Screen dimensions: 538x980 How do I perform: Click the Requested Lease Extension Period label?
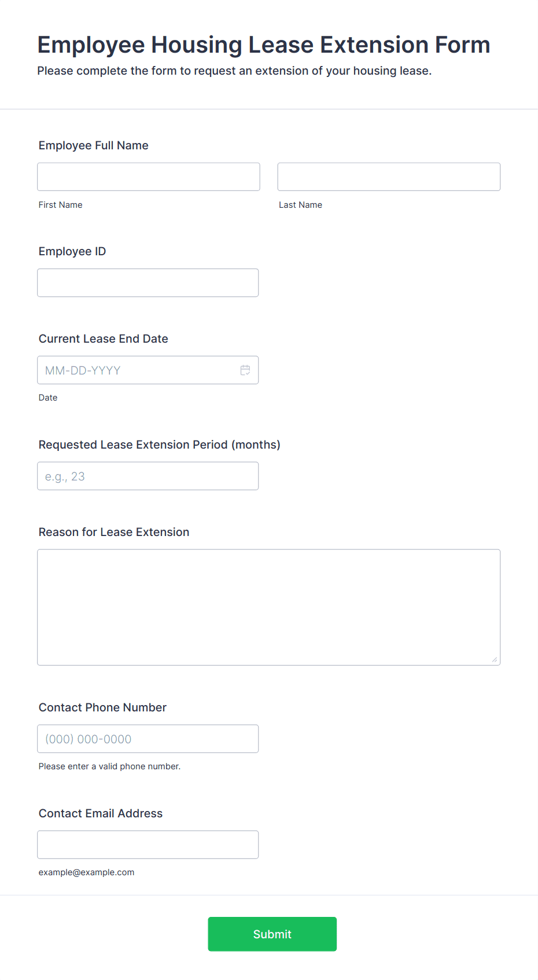point(160,445)
